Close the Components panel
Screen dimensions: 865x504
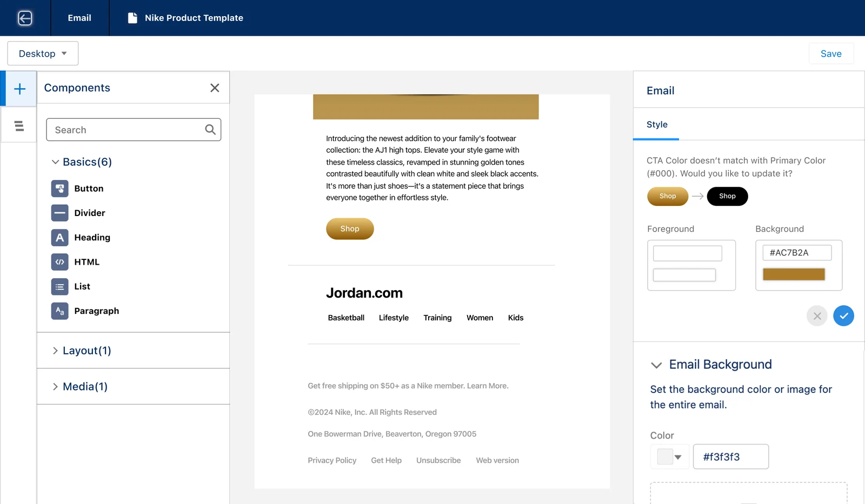[215, 88]
